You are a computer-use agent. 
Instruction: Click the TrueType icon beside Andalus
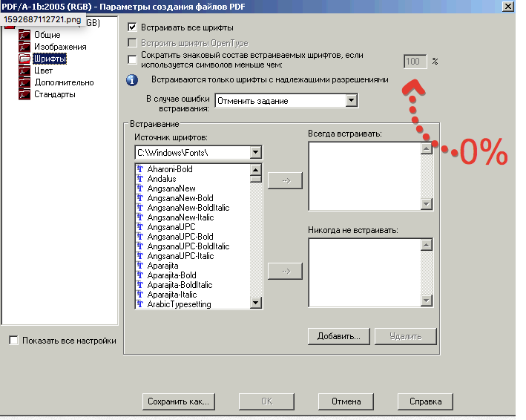pyautogui.click(x=140, y=179)
